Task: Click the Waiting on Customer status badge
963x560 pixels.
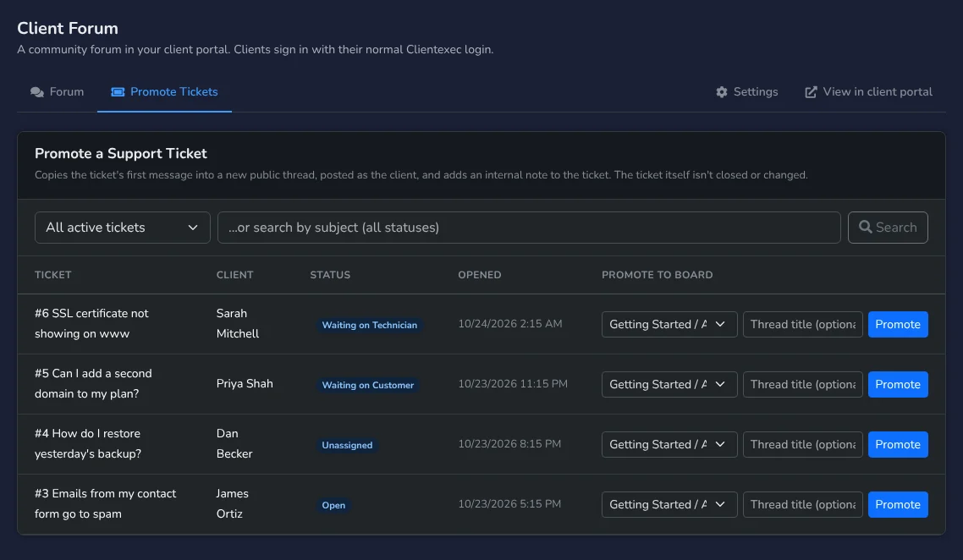Action: pyautogui.click(x=368, y=385)
